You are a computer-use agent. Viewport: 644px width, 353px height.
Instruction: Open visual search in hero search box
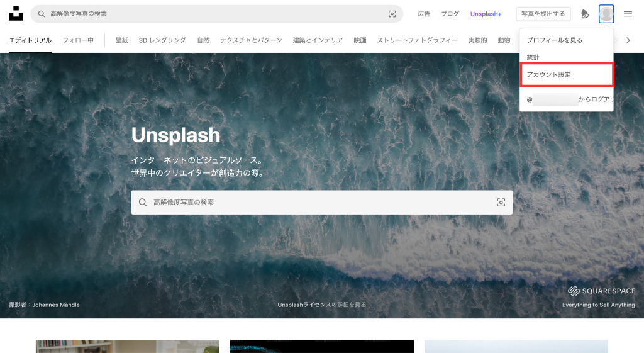(501, 202)
